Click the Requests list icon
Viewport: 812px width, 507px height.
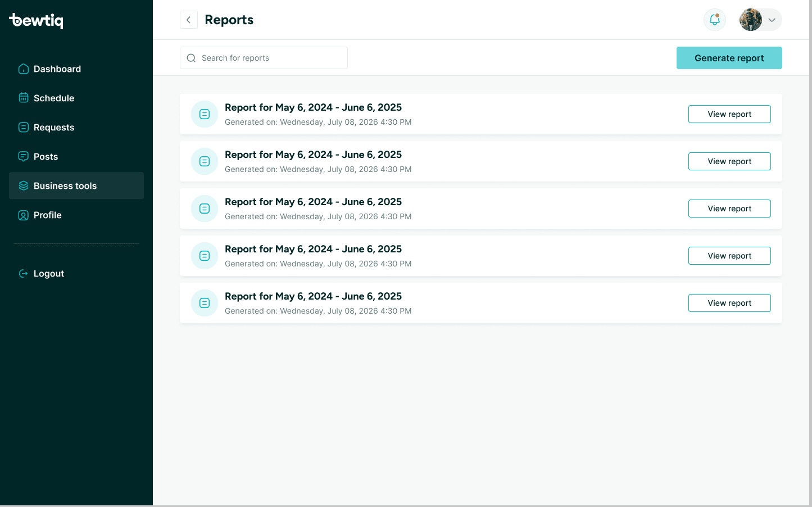(x=24, y=127)
